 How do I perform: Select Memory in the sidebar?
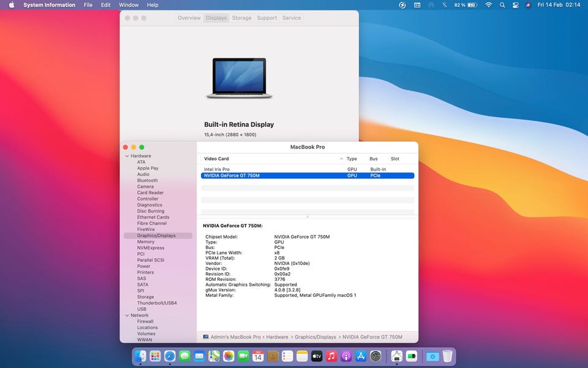(146, 242)
